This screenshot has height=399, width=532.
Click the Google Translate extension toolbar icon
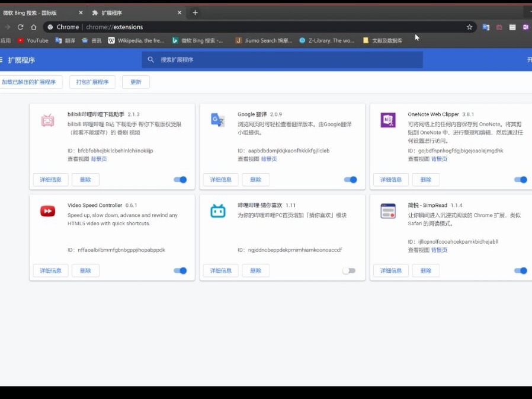pos(486,27)
